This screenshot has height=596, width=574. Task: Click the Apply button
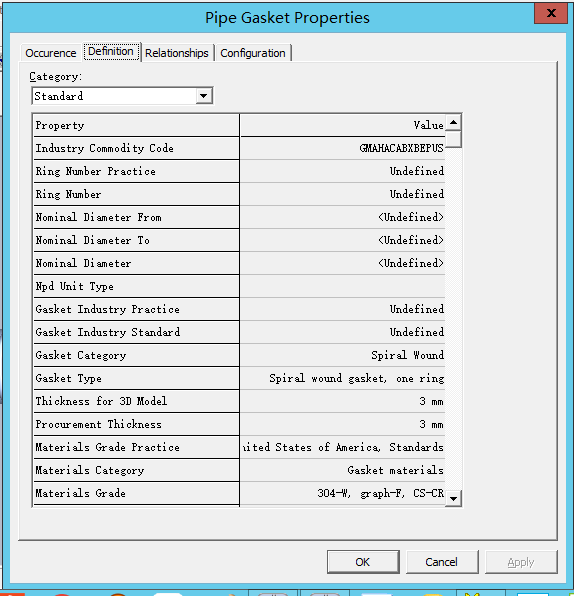tap(521, 562)
